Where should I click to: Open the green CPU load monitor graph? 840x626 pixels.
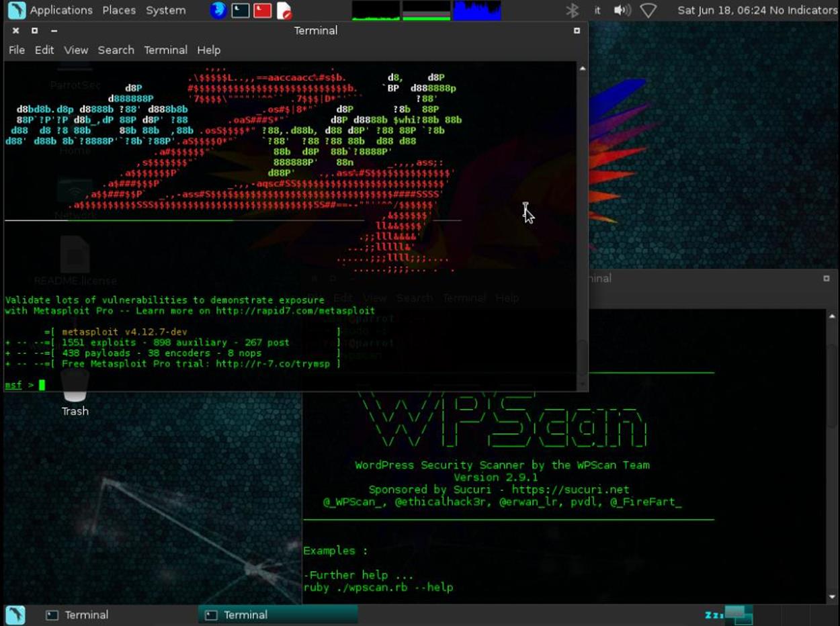pos(376,10)
